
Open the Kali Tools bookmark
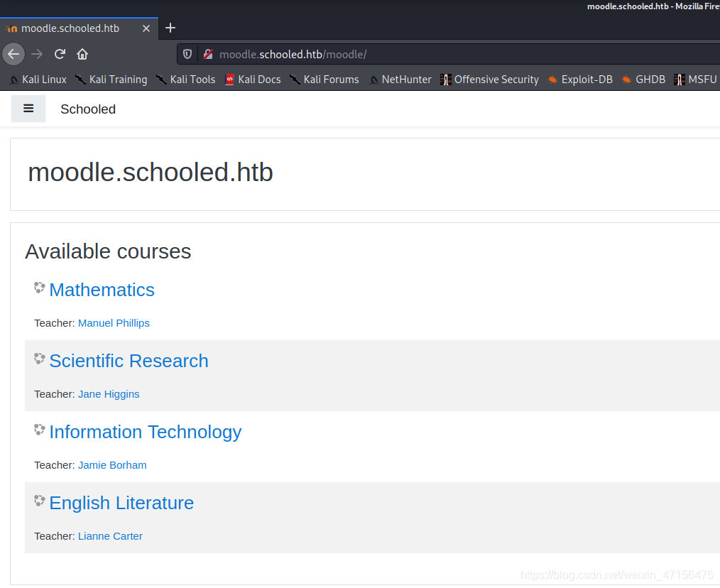coord(185,80)
